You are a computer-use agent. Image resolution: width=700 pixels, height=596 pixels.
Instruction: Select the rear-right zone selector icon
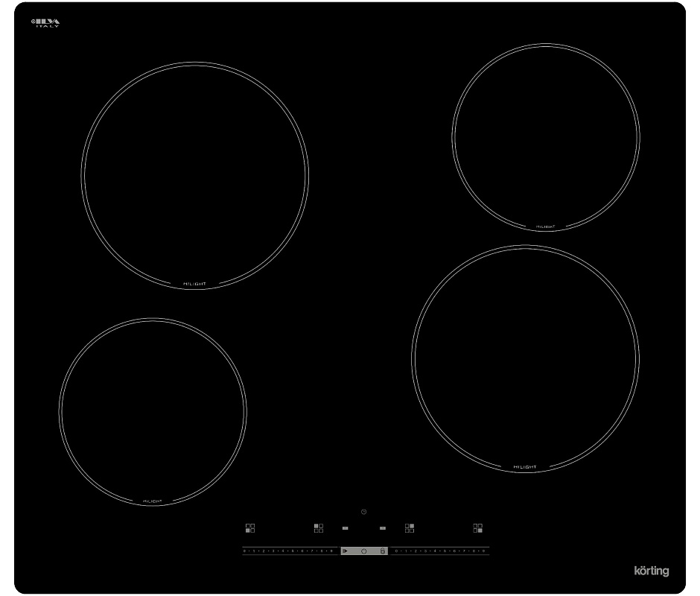click(x=410, y=528)
